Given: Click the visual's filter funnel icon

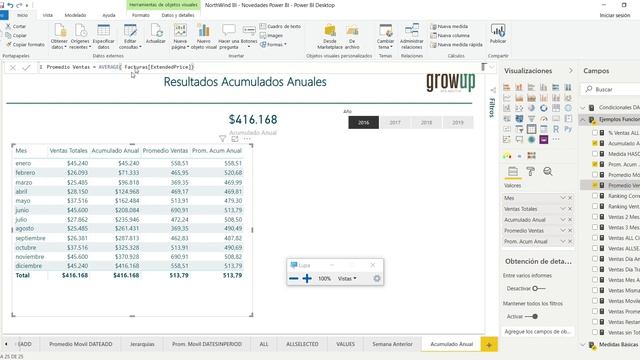Looking at the screenshot, I should coord(222,139).
